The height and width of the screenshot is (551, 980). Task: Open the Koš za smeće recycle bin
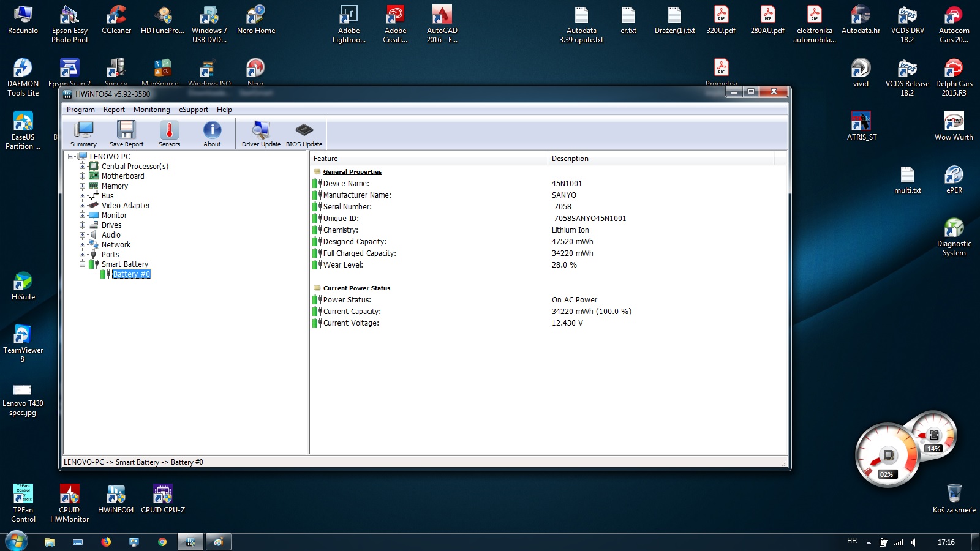(954, 498)
